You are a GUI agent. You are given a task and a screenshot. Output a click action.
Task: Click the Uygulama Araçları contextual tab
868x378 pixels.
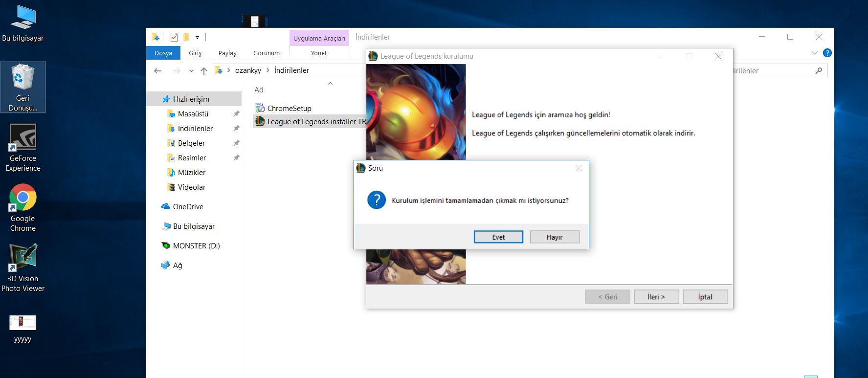pos(319,38)
